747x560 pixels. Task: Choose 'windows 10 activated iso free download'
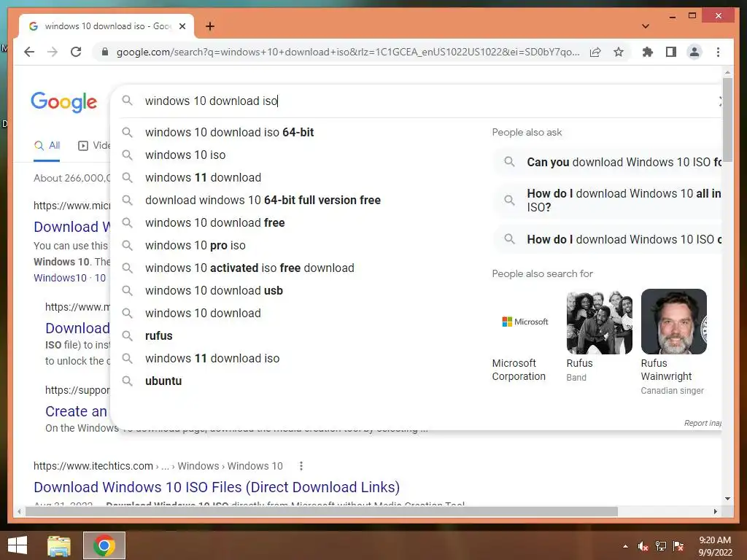pos(249,268)
